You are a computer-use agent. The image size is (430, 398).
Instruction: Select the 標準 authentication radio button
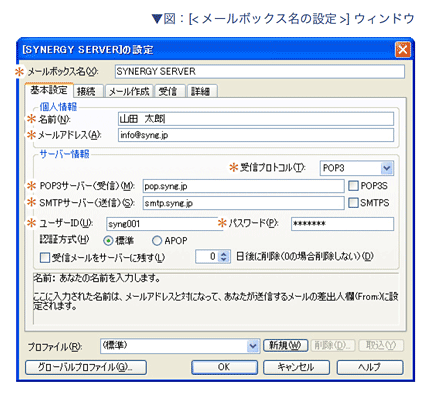(x=108, y=241)
